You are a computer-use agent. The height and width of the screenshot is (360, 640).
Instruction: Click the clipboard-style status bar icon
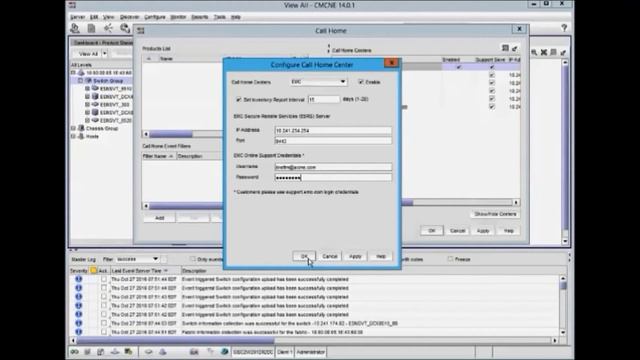point(100,351)
